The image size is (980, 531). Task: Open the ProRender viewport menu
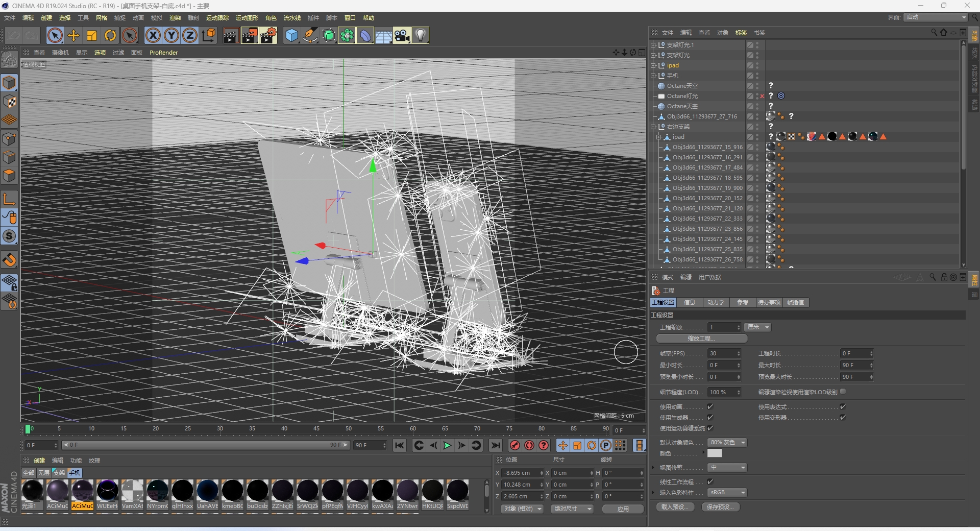click(x=164, y=53)
